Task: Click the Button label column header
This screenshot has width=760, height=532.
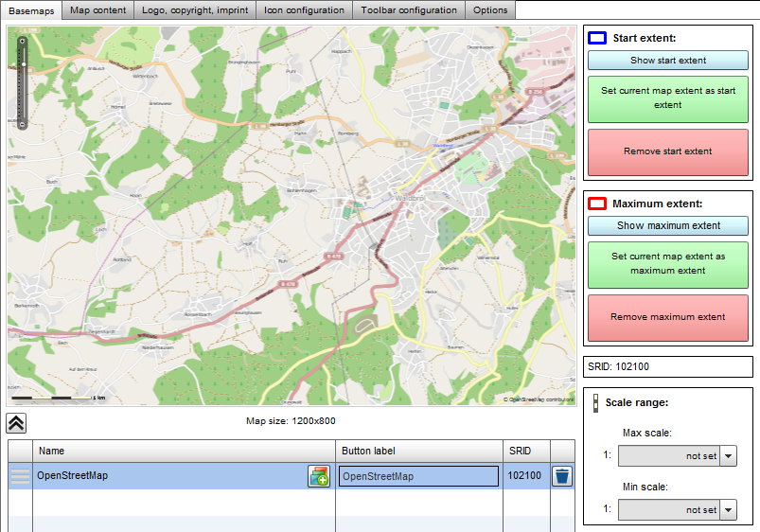Action: [x=418, y=451]
